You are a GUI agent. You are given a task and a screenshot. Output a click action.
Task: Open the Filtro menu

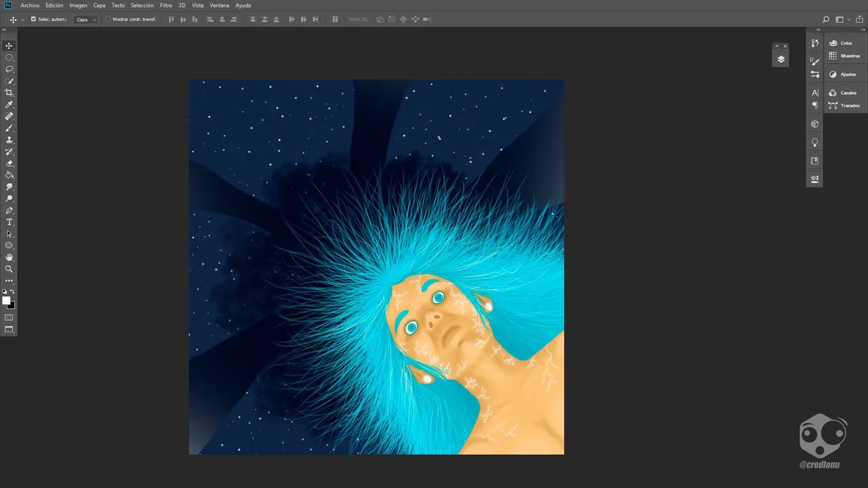166,5
